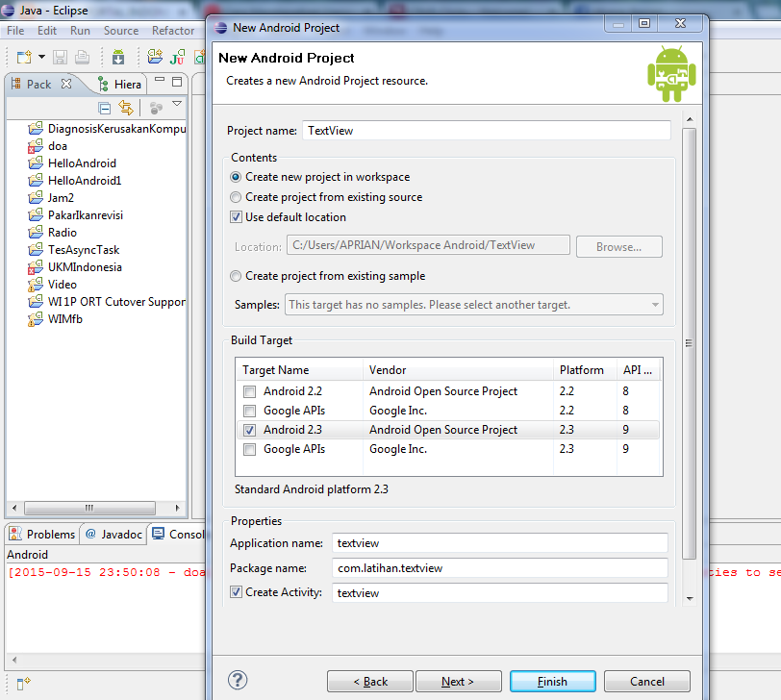Image resolution: width=781 pixels, height=700 pixels.
Task: Click the Target Name column header
Action: [x=299, y=370]
